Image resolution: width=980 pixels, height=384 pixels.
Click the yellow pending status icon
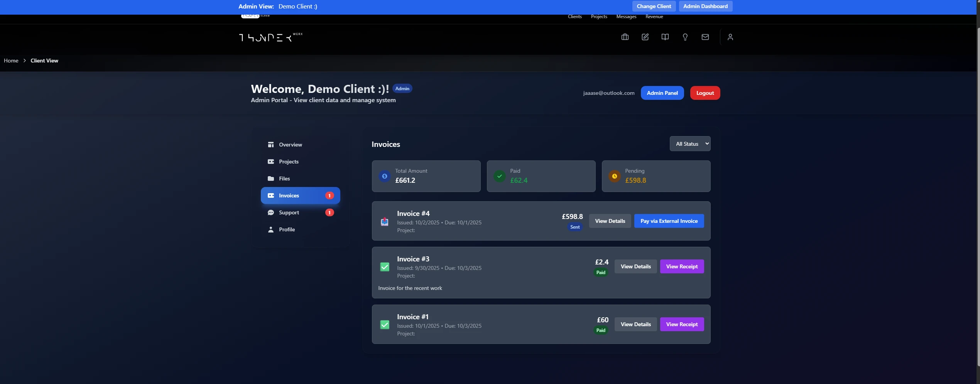click(614, 176)
